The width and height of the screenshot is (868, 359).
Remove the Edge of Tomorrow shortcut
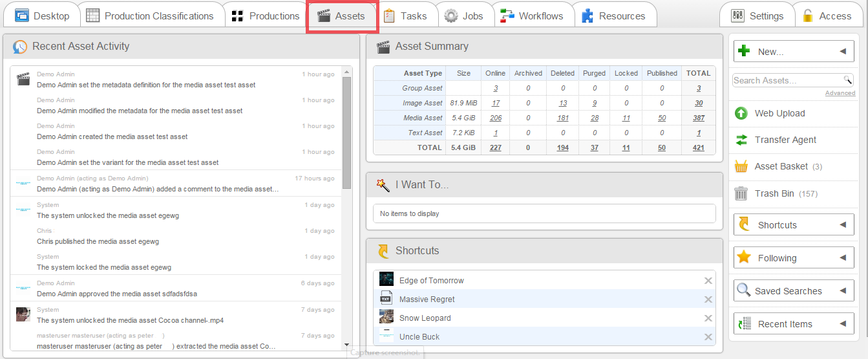pyautogui.click(x=708, y=281)
